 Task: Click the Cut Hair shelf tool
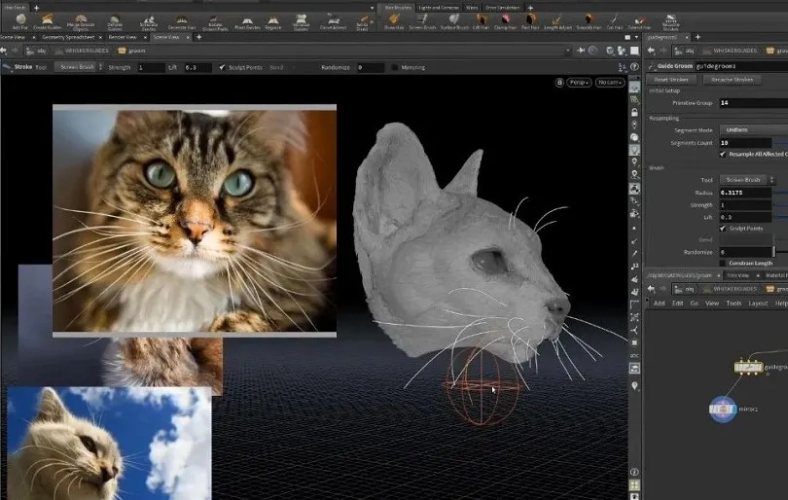coord(614,21)
